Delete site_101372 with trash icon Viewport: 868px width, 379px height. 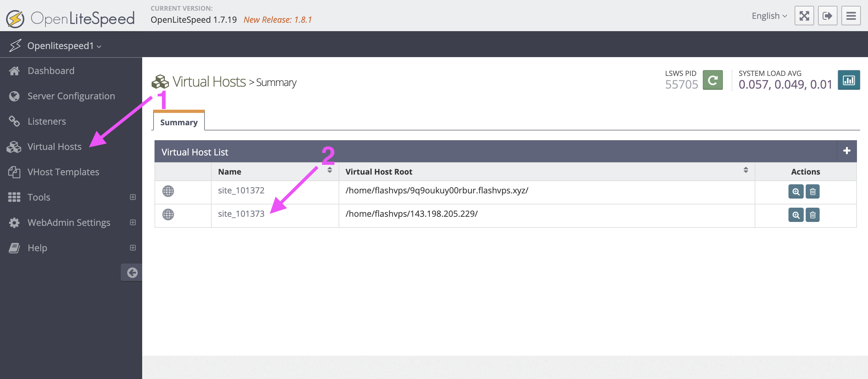[812, 192]
